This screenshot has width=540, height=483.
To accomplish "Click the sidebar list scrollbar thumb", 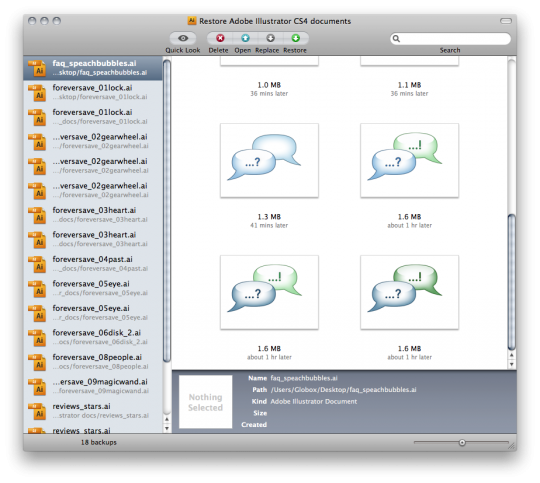I will point(167,211).
